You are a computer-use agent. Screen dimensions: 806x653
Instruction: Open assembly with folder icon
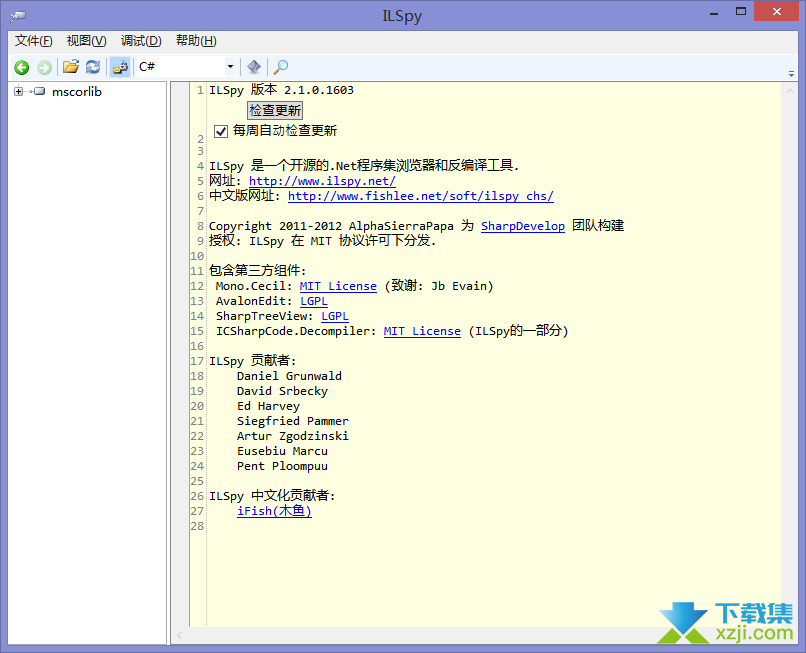[70, 67]
